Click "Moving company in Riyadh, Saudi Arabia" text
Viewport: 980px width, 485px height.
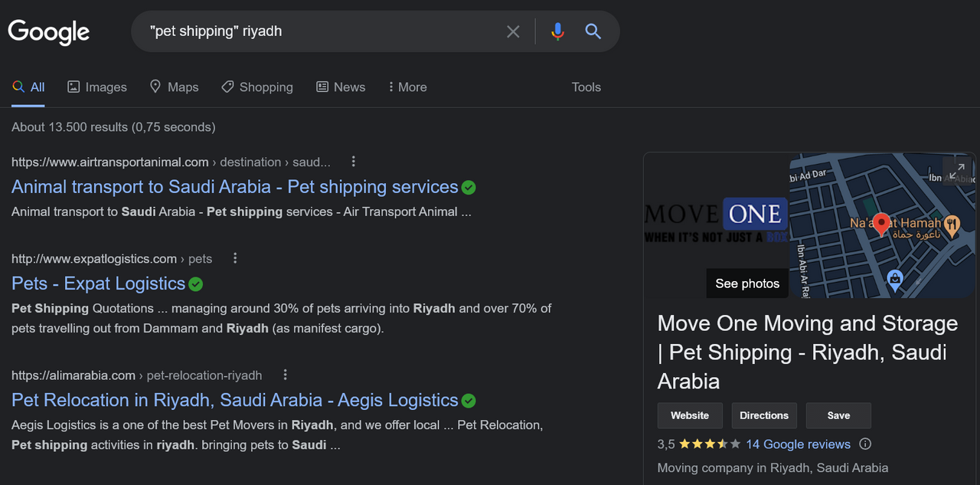[x=773, y=468]
